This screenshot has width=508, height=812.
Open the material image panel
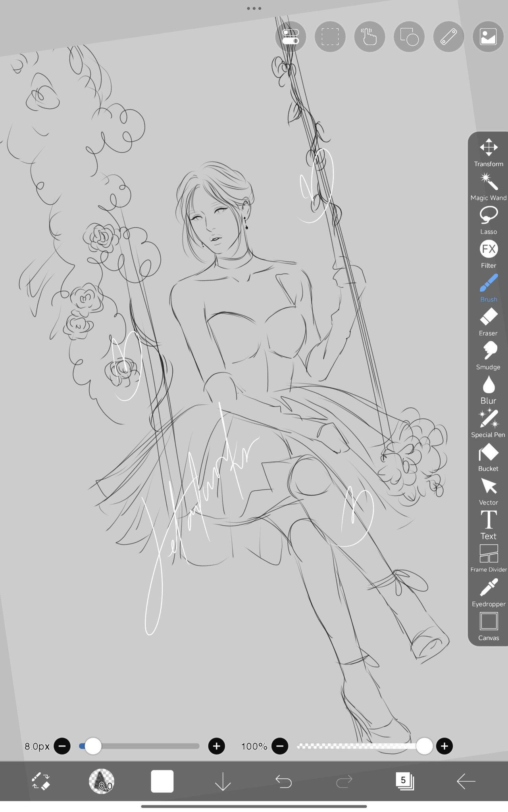488,37
